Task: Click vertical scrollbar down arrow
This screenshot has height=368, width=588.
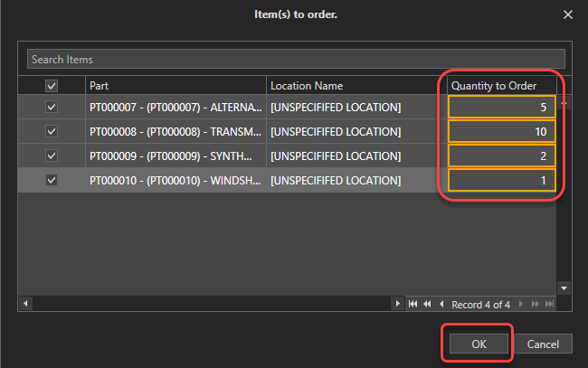Action: click(x=564, y=288)
